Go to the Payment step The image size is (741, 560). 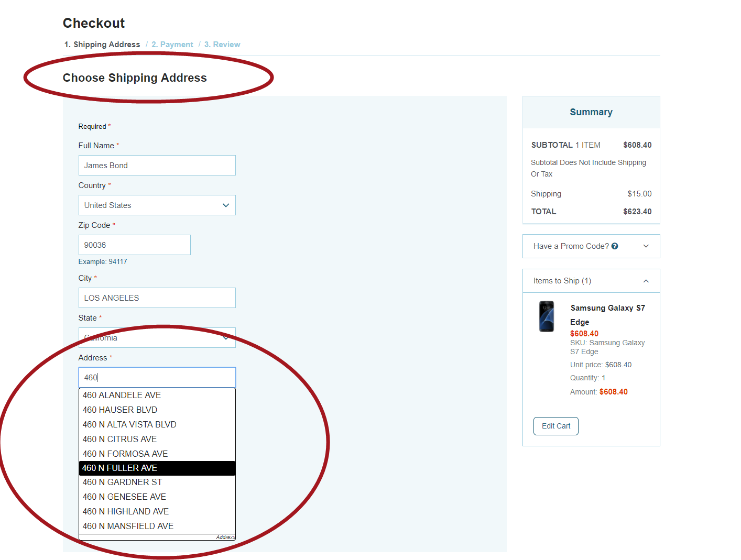point(172,45)
